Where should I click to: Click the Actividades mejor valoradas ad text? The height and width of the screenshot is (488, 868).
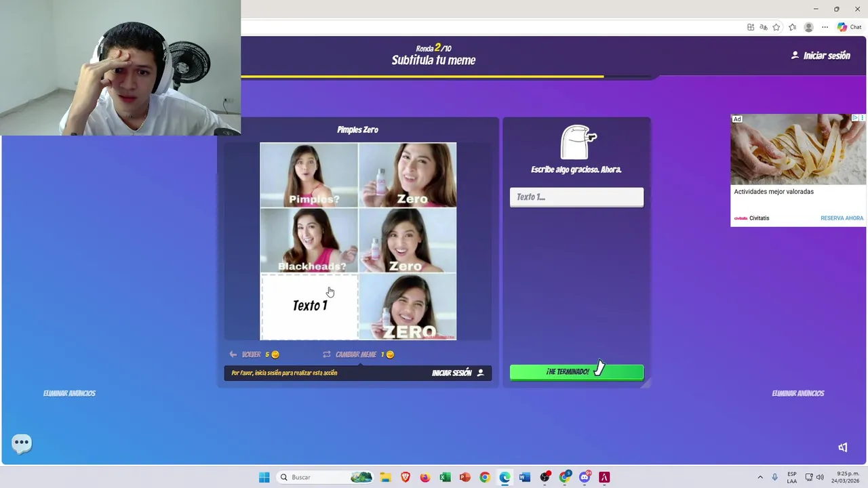pos(774,192)
